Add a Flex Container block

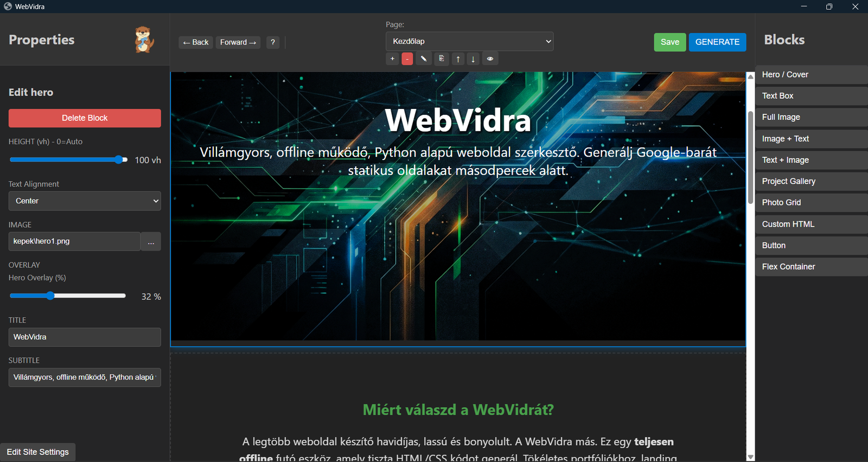(811, 267)
